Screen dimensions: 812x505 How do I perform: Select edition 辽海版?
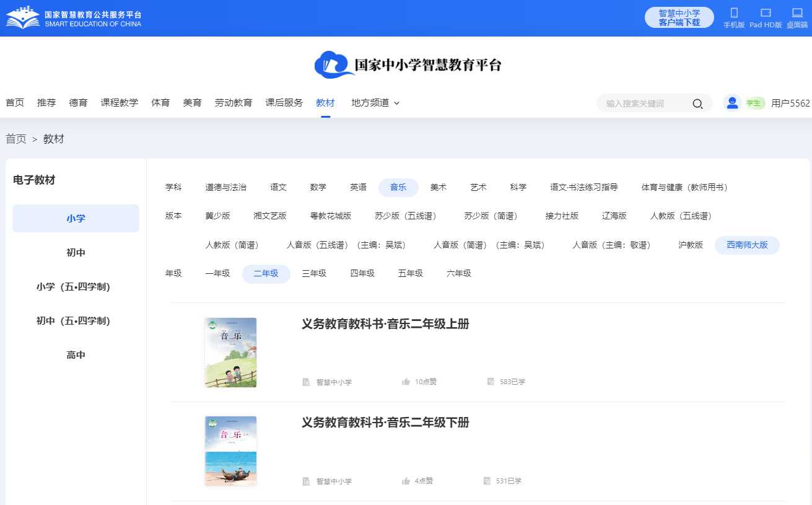tap(614, 216)
